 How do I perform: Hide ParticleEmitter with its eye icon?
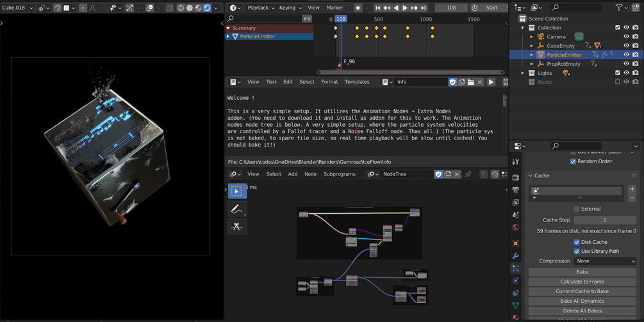coord(626,54)
